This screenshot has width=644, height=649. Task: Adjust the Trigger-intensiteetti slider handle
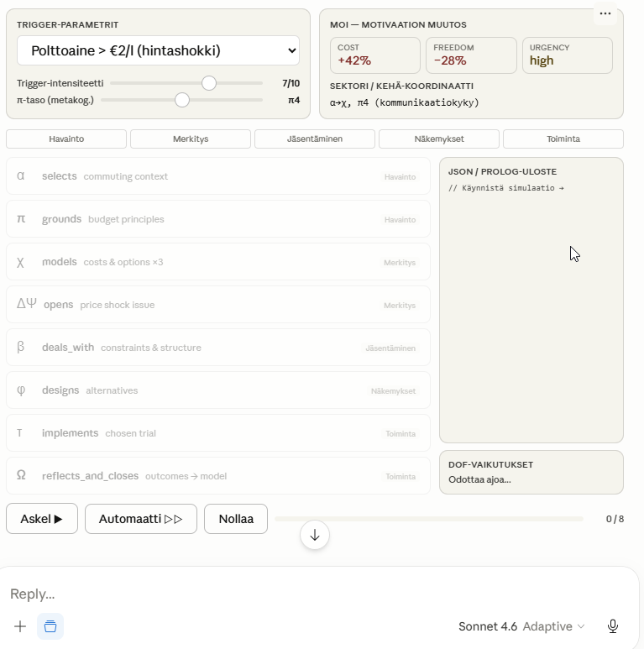pos(209,83)
